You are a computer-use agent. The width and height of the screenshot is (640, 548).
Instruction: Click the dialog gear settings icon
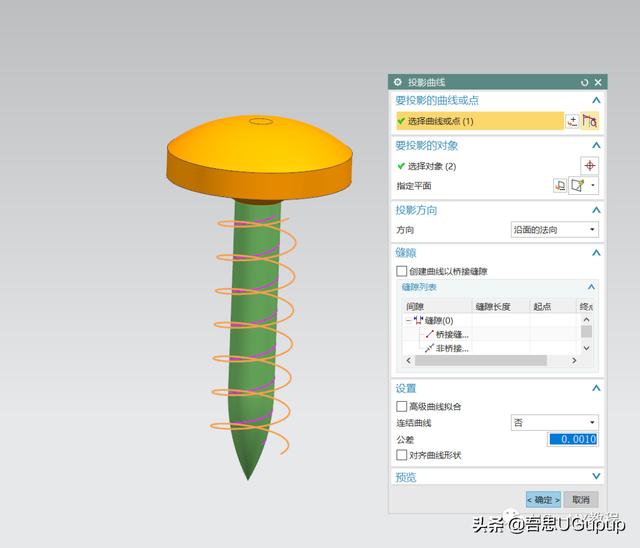pyautogui.click(x=398, y=82)
